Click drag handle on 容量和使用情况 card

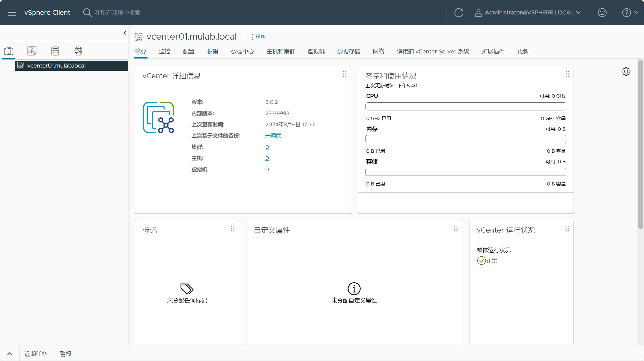(x=567, y=74)
